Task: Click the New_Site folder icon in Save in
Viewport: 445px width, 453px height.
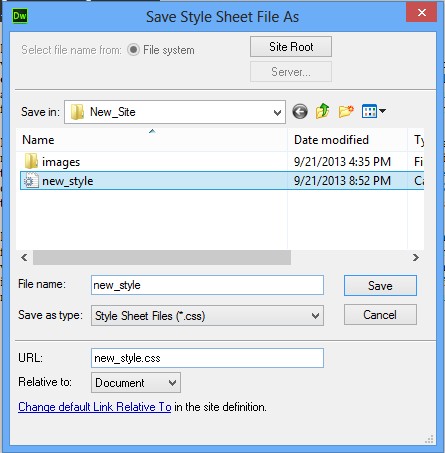Action: coord(77,112)
